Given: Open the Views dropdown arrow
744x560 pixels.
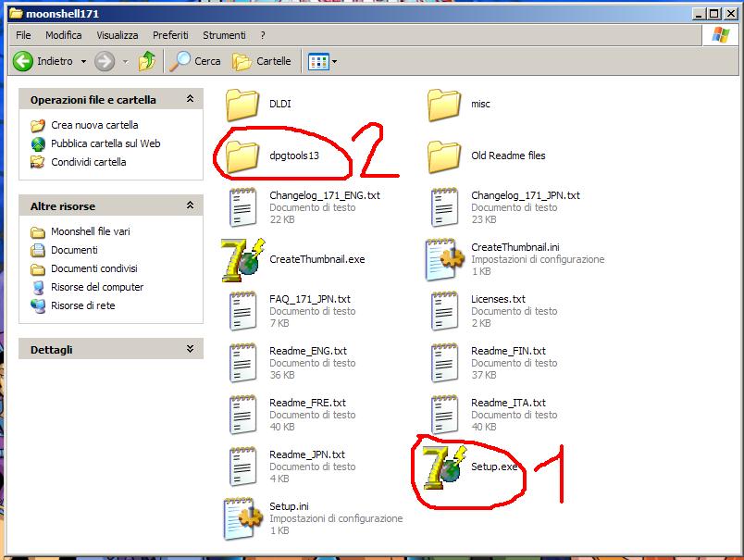Looking at the screenshot, I should [x=334, y=61].
